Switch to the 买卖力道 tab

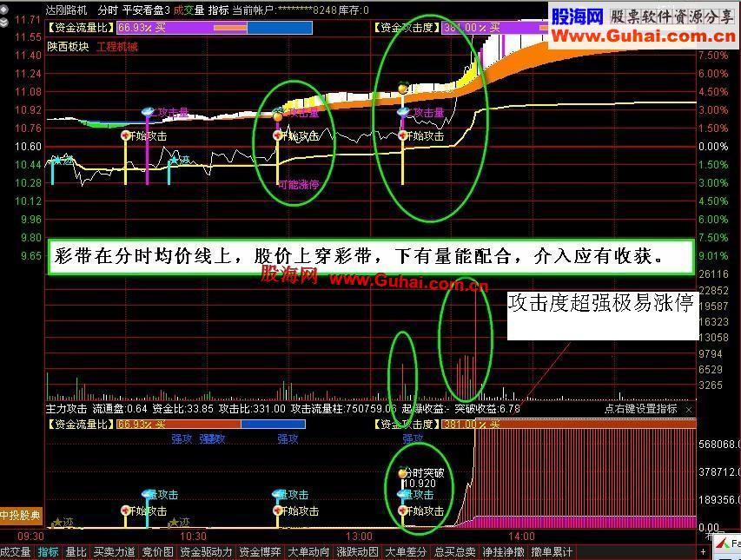click(114, 552)
